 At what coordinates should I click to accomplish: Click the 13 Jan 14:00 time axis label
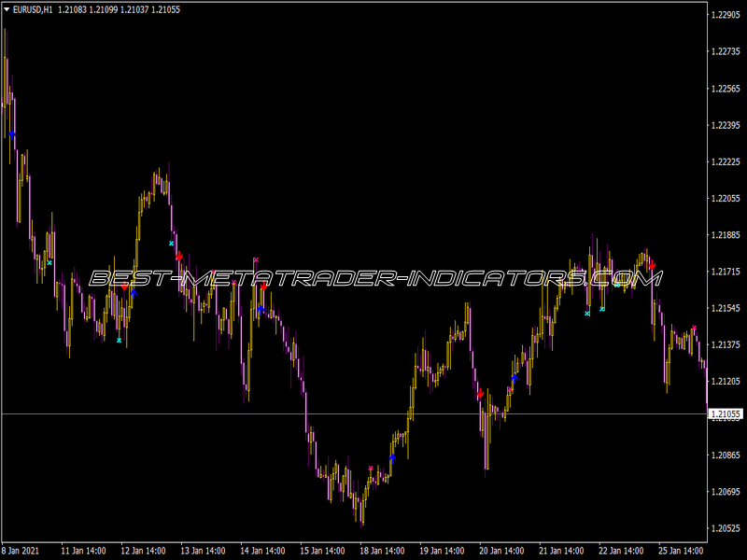pos(203,551)
